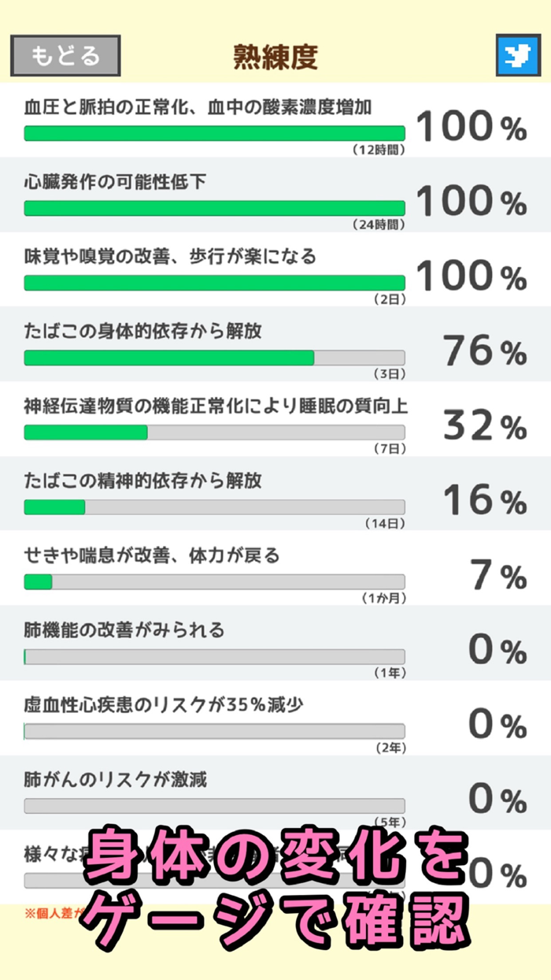Select the 血圧と脈拍の正常化 progress gauge

214,133
